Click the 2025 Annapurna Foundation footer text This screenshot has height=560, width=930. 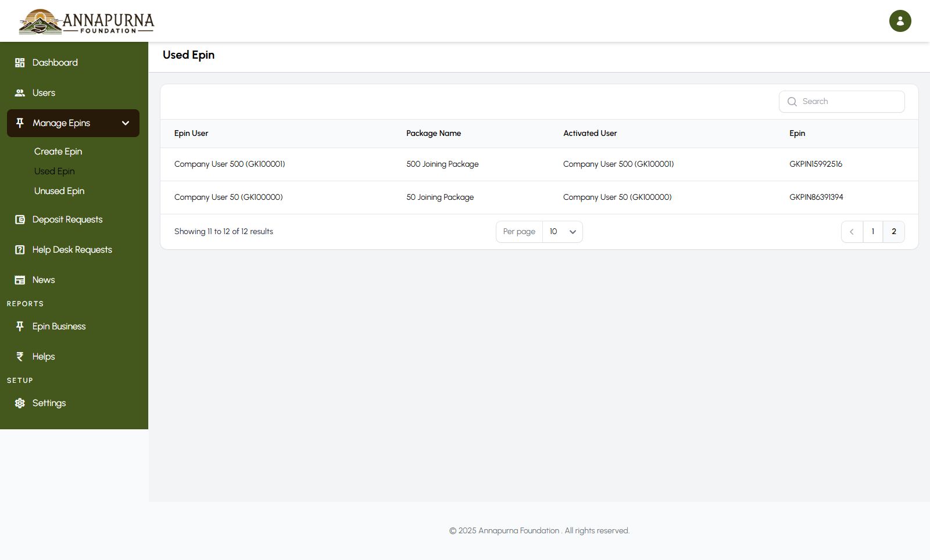[x=539, y=531]
